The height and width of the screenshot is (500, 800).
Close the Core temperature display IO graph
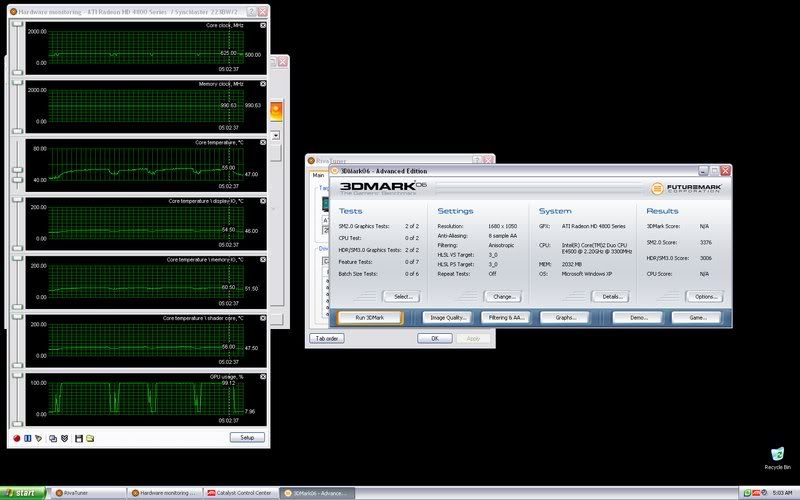point(263,201)
